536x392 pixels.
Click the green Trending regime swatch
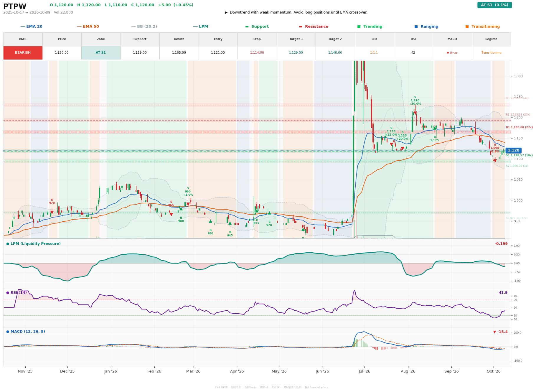pyautogui.click(x=359, y=27)
